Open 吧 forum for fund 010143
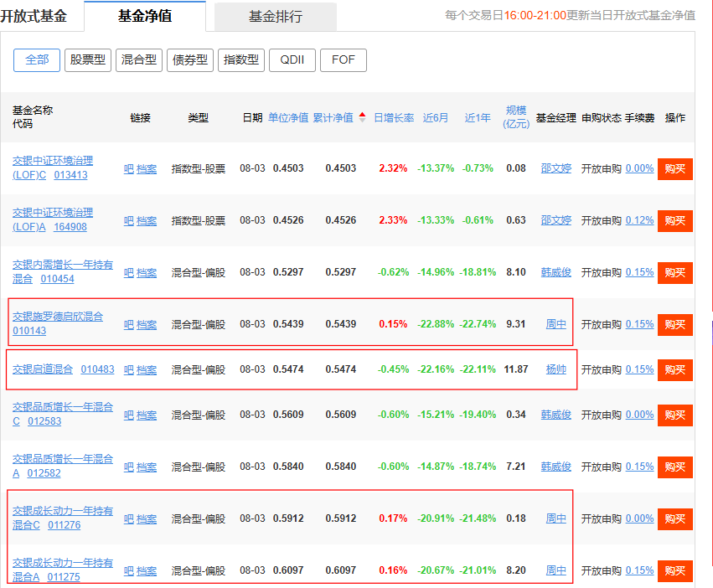 tap(129, 325)
